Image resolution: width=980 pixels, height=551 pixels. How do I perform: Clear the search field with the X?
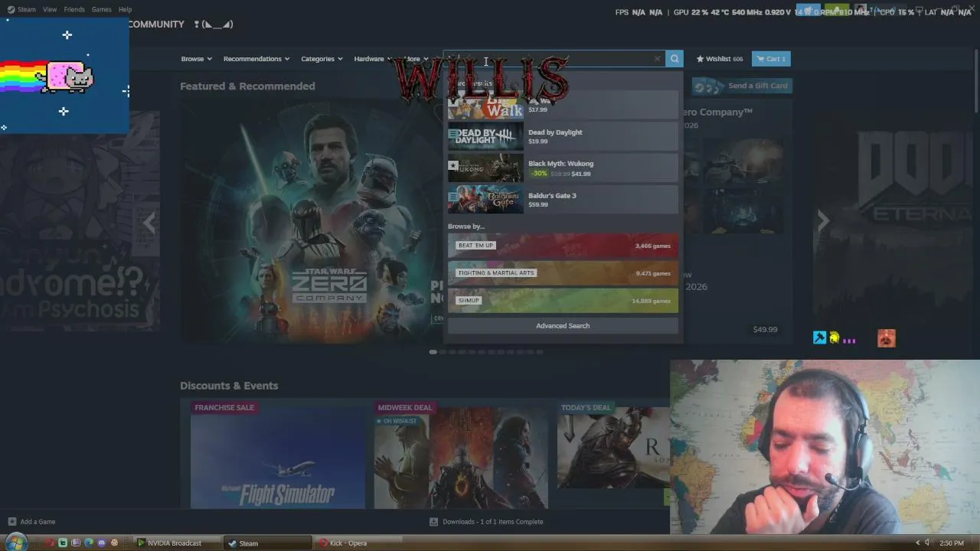click(657, 59)
